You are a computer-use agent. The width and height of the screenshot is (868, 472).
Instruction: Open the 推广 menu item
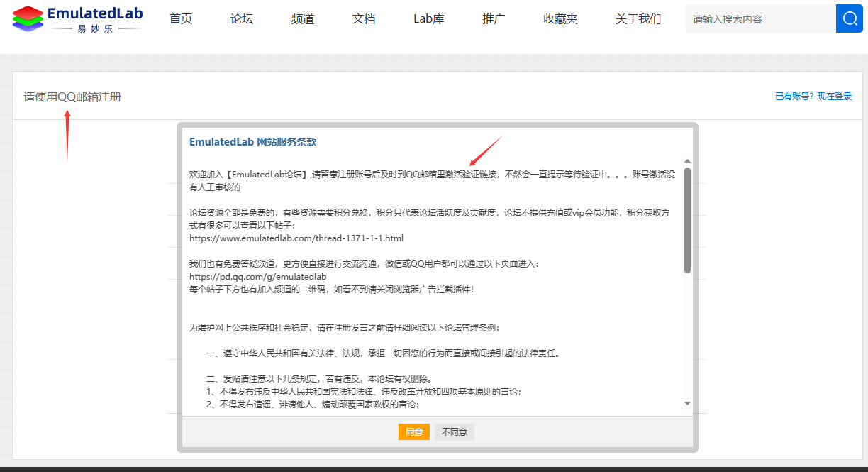(x=494, y=19)
